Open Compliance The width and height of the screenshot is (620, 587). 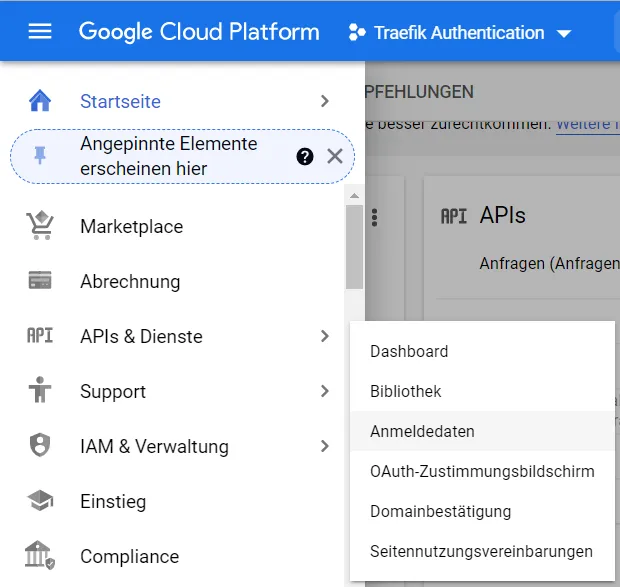point(130,557)
